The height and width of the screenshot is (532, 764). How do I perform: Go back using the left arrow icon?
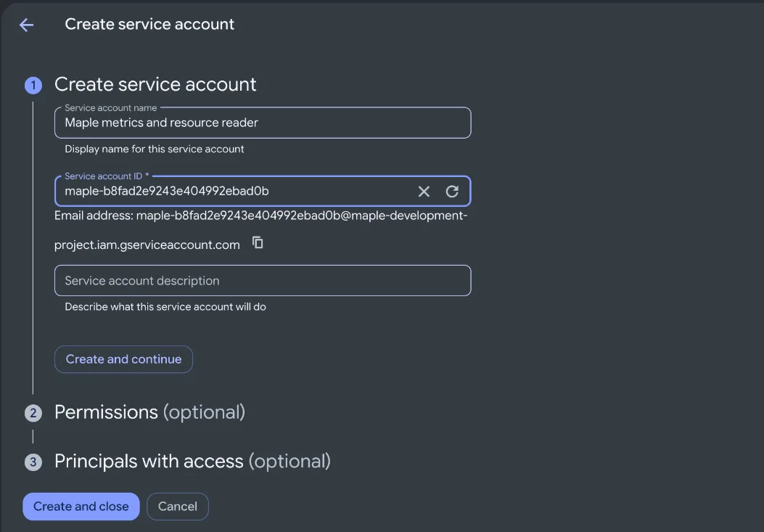tap(26, 25)
